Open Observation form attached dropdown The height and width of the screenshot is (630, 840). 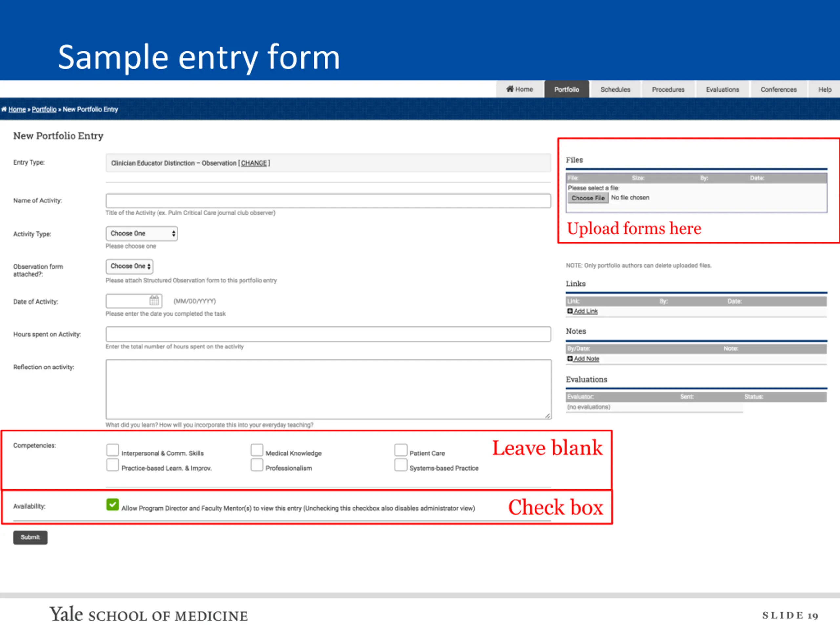(130, 266)
